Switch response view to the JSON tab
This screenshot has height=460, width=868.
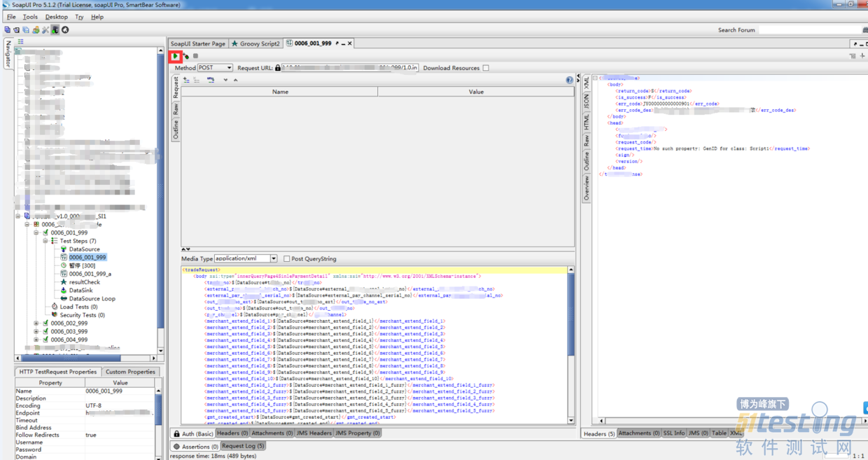click(x=587, y=102)
